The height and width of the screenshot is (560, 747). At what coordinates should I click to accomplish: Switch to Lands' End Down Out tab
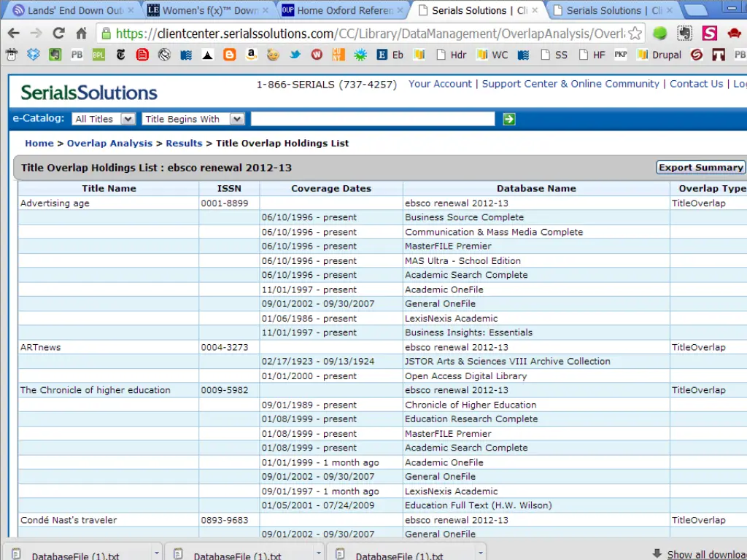tap(71, 10)
